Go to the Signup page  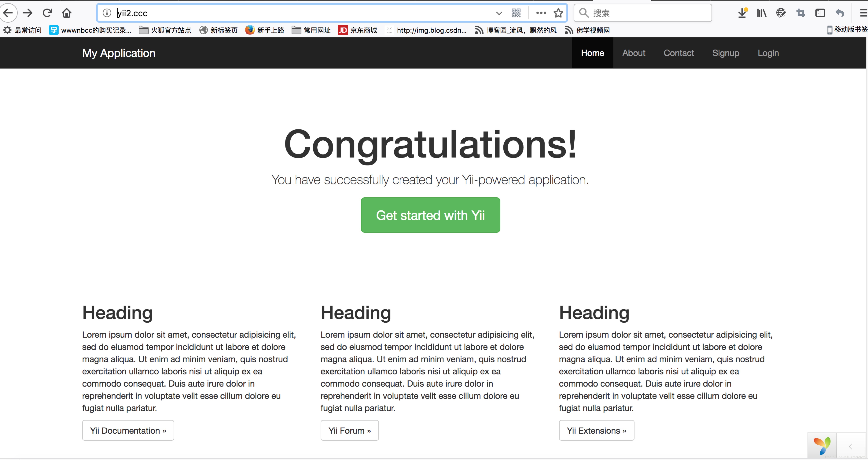click(x=726, y=53)
